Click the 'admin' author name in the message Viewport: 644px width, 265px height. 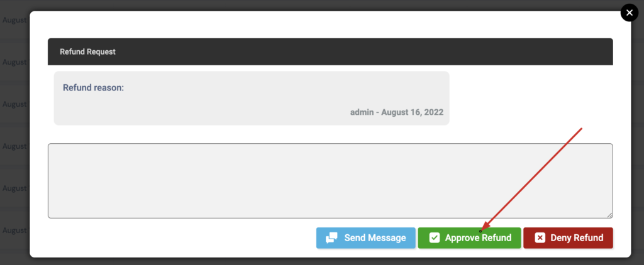362,112
